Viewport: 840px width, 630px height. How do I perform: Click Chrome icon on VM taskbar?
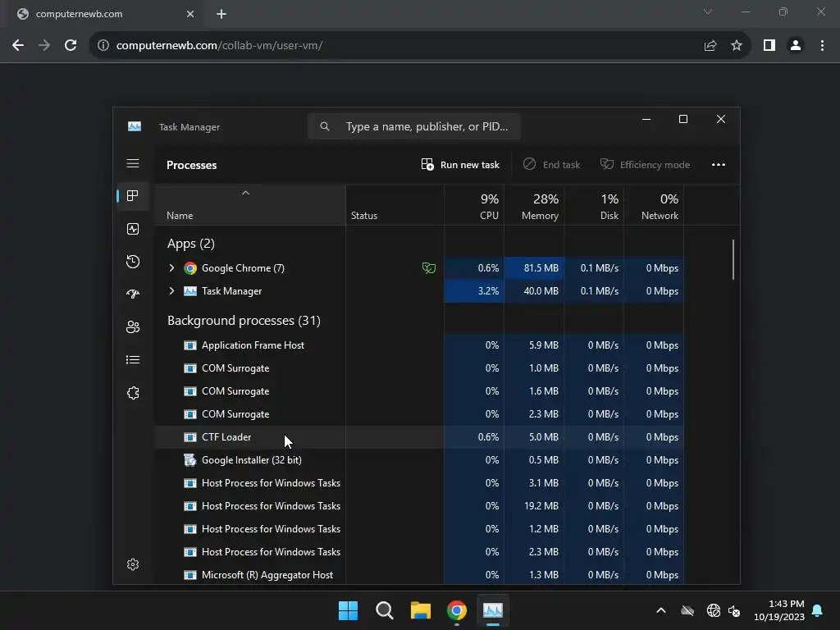point(456,610)
